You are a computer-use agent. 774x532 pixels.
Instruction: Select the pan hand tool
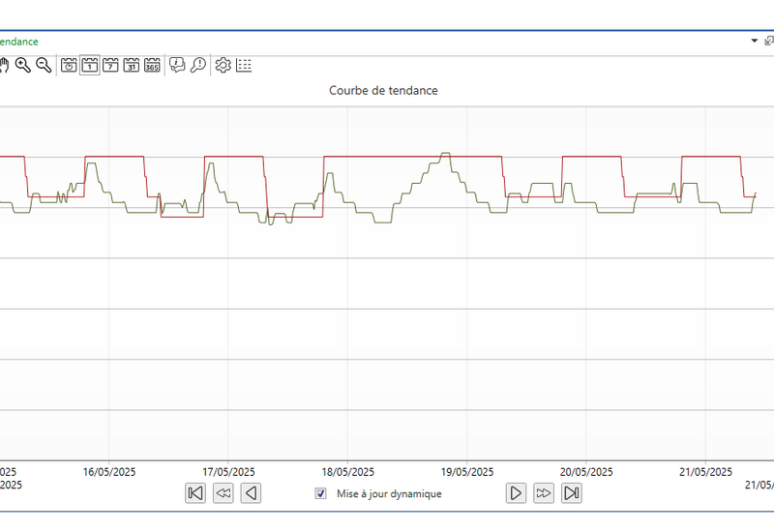pyautogui.click(x=3, y=65)
